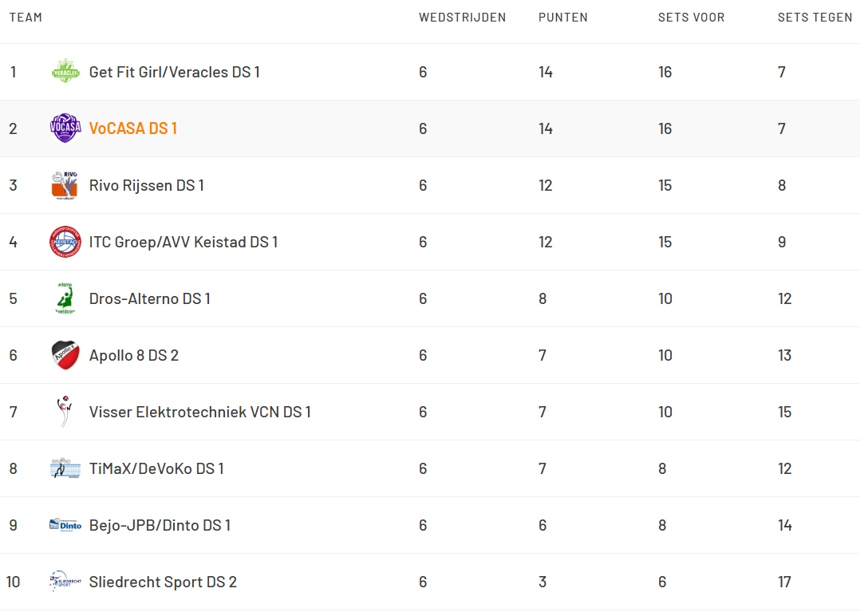Click the Sliedrecht Sport logo

(x=65, y=582)
